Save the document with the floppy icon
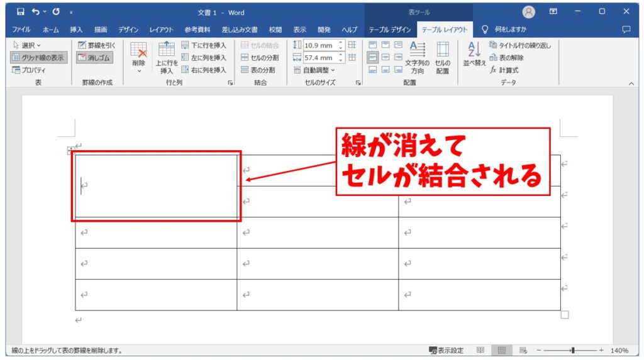This screenshot has width=644, height=360. click(20, 12)
